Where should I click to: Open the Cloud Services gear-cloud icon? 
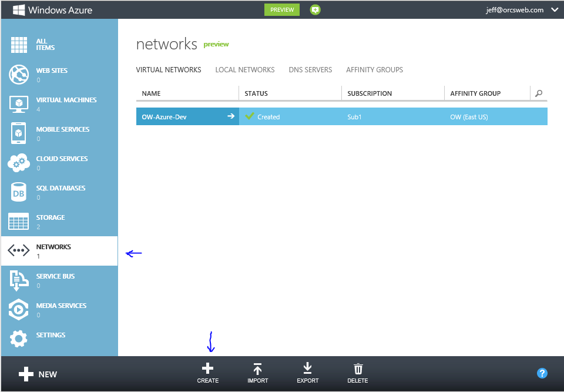(19, 163)
